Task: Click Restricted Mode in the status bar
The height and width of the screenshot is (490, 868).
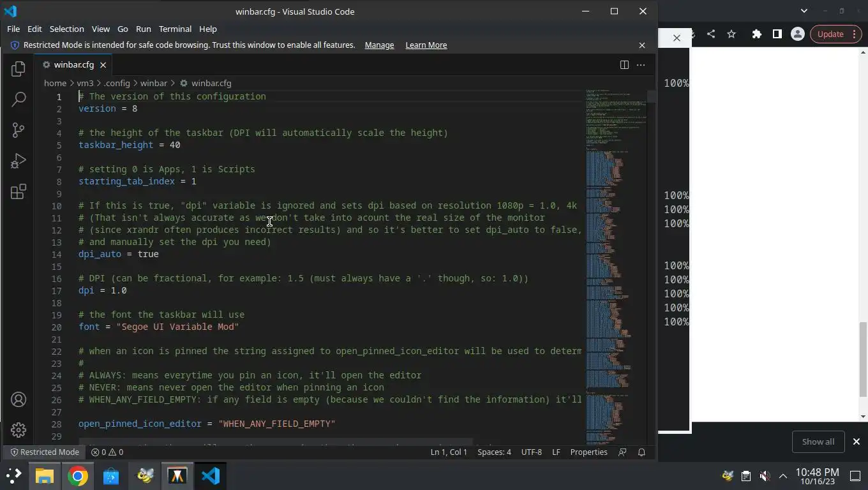Action: 45,452
